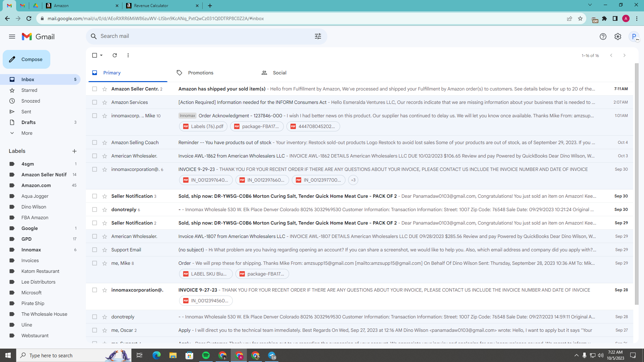Screen dimensions: 644x362
Task: Click the search options filter icon
Action: point(318,36)
